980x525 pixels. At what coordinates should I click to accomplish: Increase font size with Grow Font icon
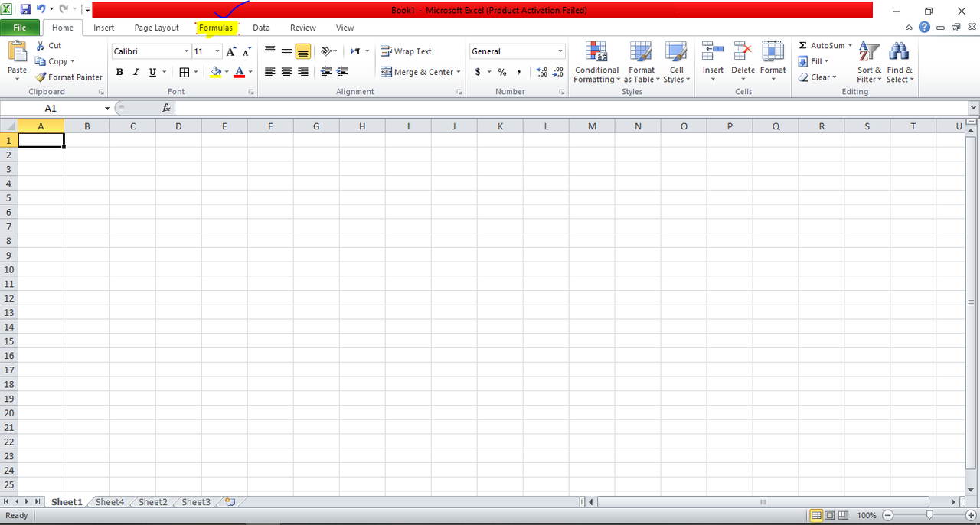click(231, 51)
